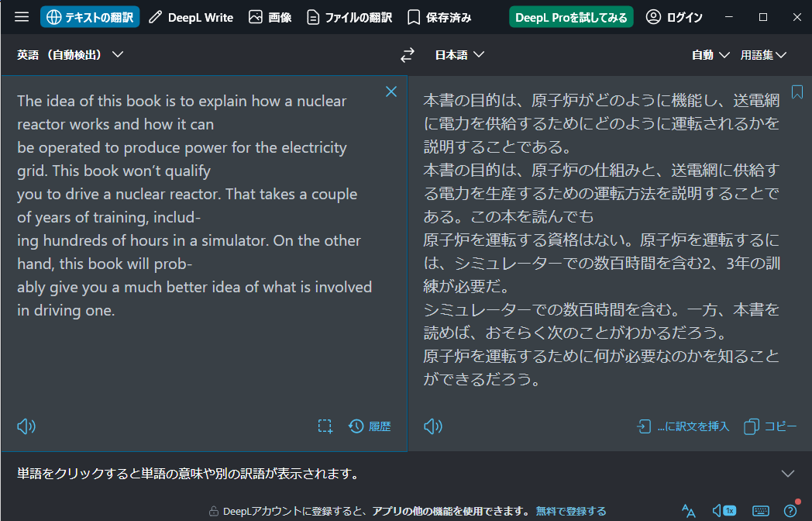Image resolution: width=812 pixels, height=521 pixels.
Task: Open 用語集 glossary dropdown
Action: coord(763,54)
